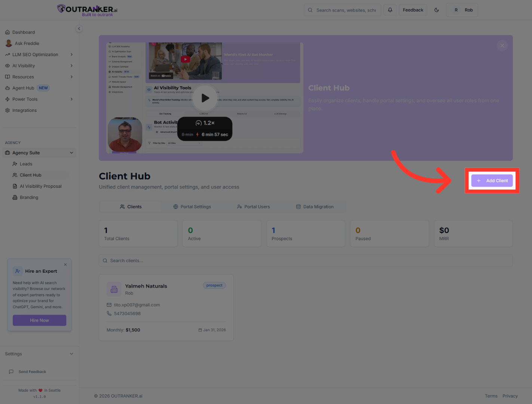This screenshot has width=532, height=404.
Task: Click the Active clients stat card
Action: [x=222, y=234]
